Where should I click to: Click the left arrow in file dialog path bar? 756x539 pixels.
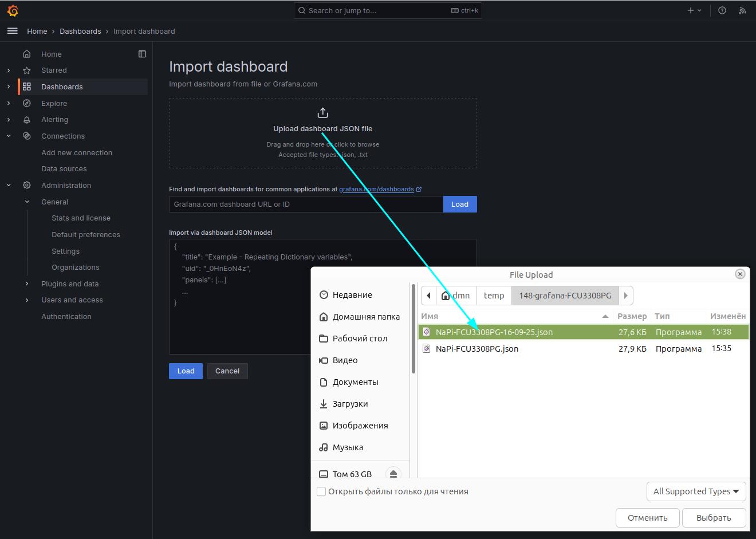428,296
